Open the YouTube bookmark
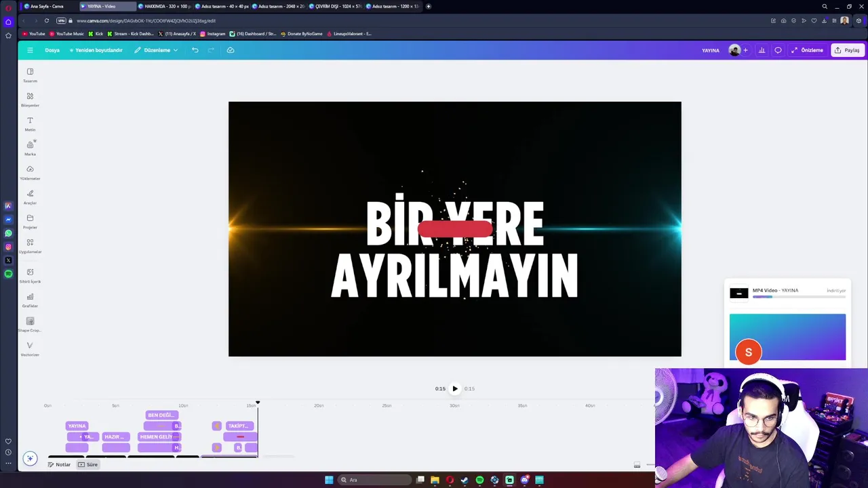Viewport: 868px width, 488px height. 34,34
